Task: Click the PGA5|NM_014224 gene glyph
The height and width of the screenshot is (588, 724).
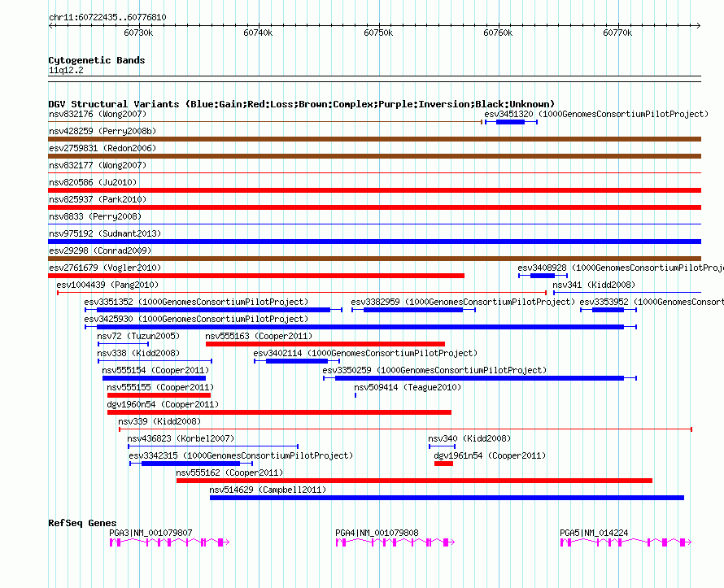Action: 626,542
